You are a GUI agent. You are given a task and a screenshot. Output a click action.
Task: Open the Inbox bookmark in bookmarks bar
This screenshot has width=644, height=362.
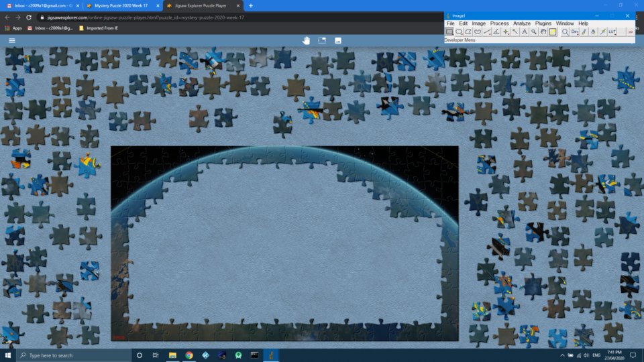(50, 28)
